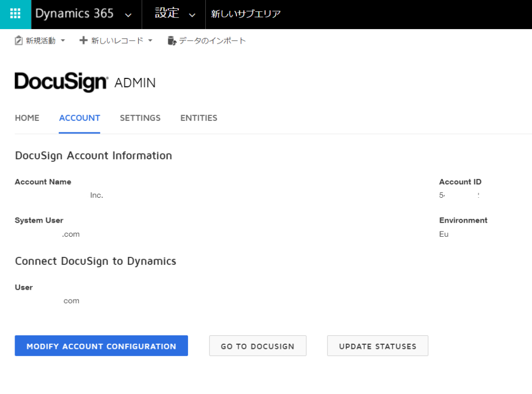Click the データのインポート import icon
Viewport: 532px width, 394px height.
tap(172, 40)
